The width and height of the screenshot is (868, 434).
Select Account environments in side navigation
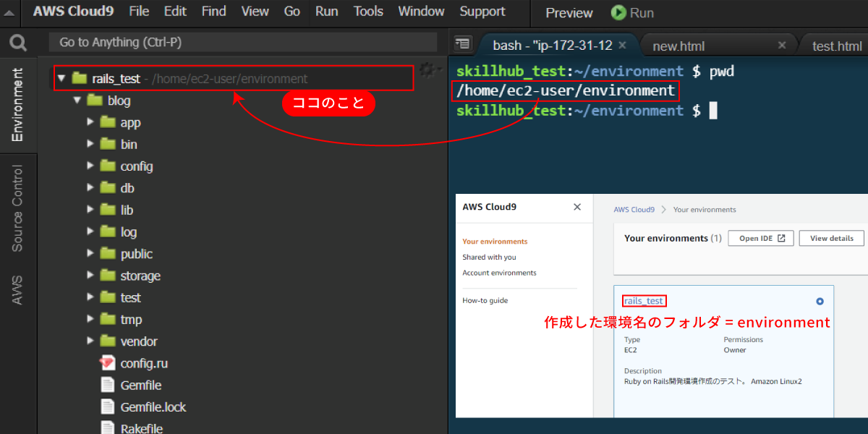pos(500,273)
